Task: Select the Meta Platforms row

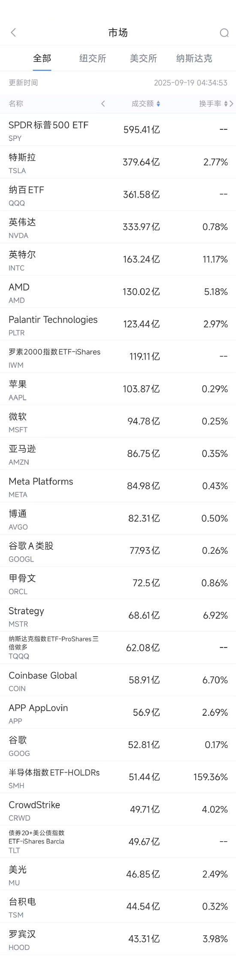Action: point(118,486)
